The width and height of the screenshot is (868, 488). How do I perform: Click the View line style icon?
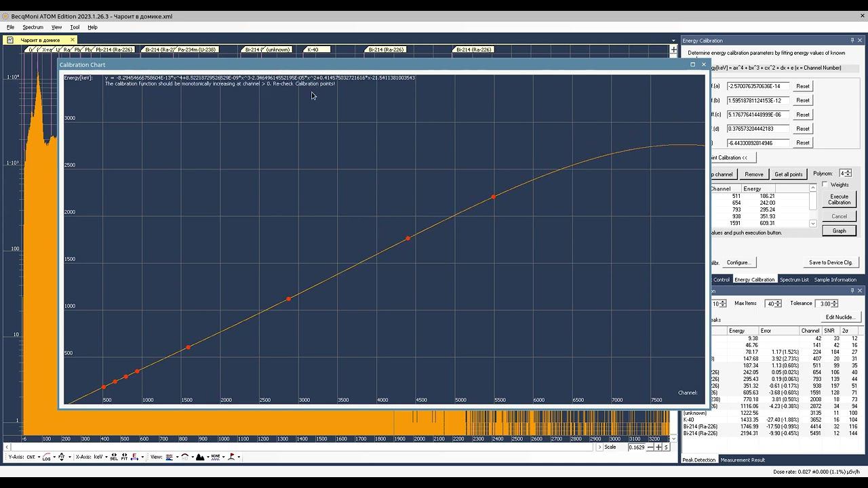[169, 457]
